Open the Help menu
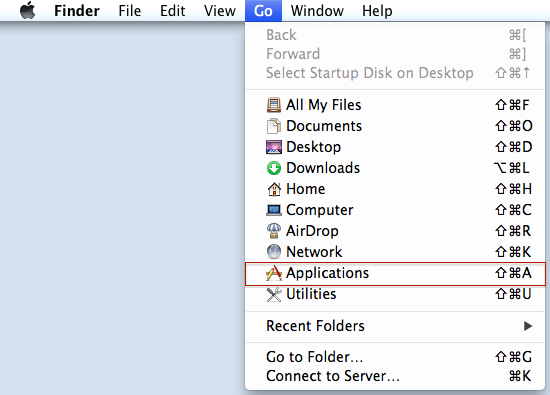Image resolution: width=550 pixels, height=395 pixels. (x=377, y=11)
